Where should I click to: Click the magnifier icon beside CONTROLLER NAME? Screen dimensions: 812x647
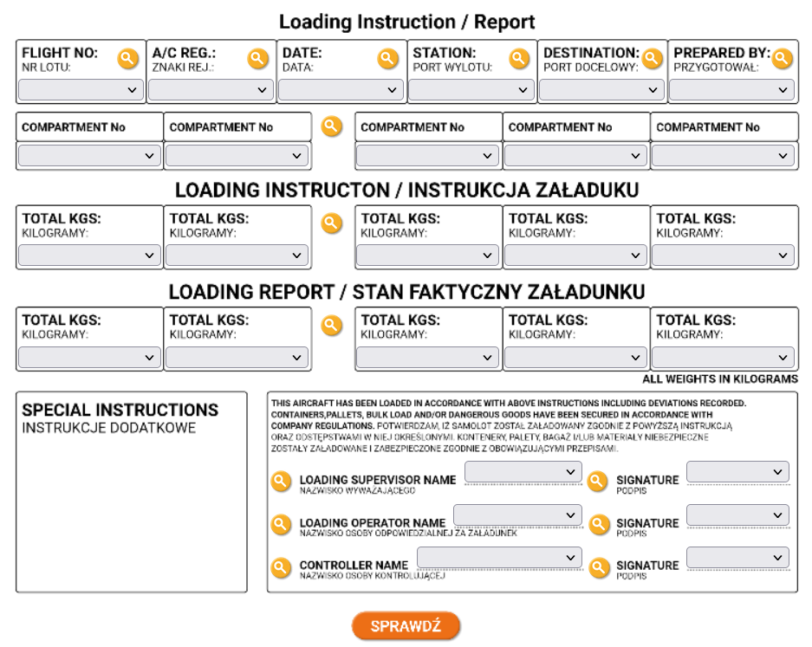point(281,567)
